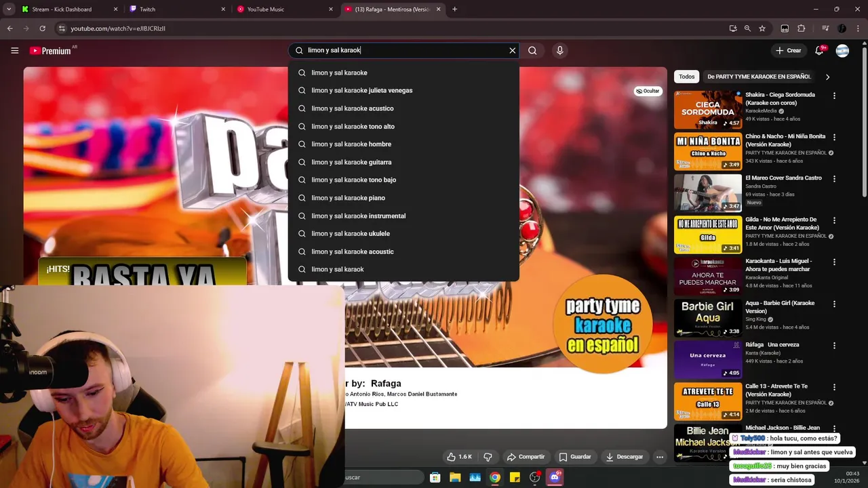
Task: Start voice search with the microphone icon
Action: tap(559, 50)
